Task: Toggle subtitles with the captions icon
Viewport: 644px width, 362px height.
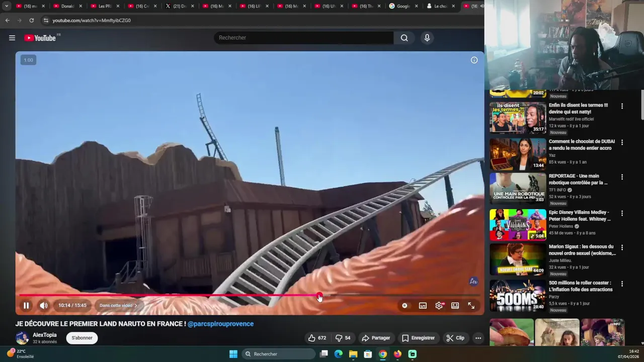Action: pyautogui.click(x=423, y=305)
